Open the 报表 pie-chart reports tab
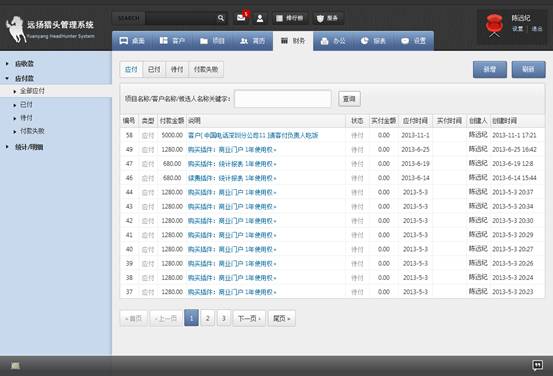 [373, 41]
